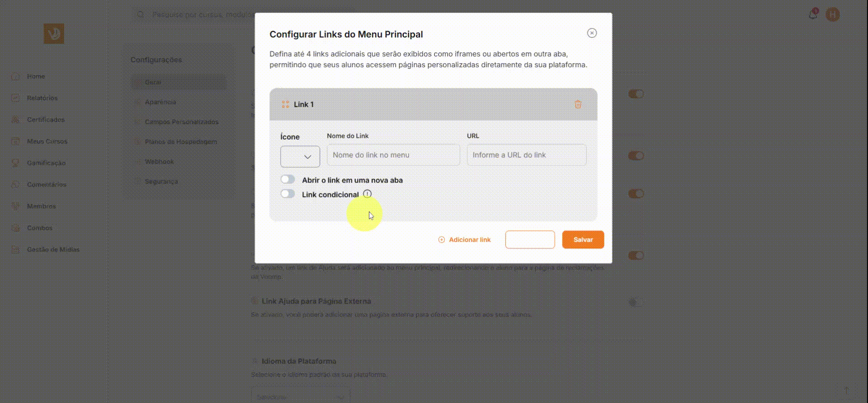
Task: Click the Link condicional info icon
Action: (x=367, y=194)
